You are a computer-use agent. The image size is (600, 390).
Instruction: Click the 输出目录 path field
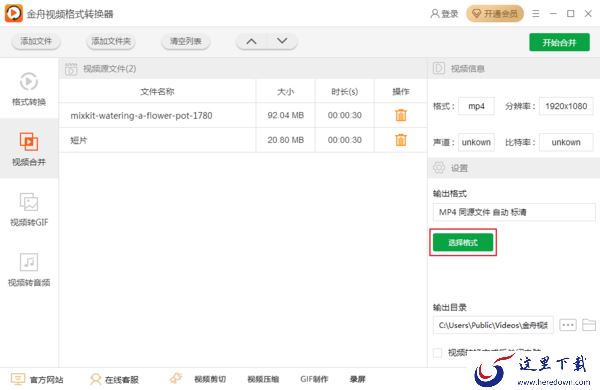493,325
